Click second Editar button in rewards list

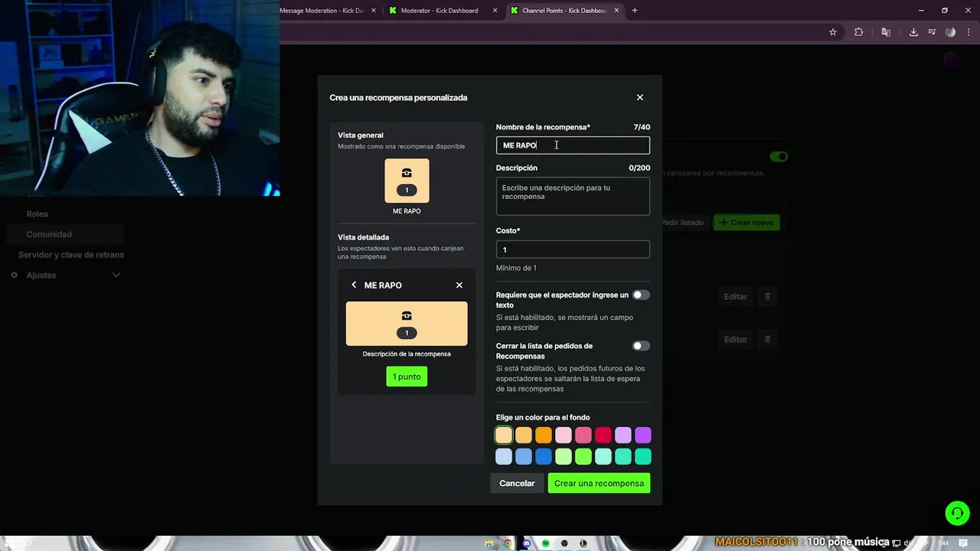pos(735,340)
